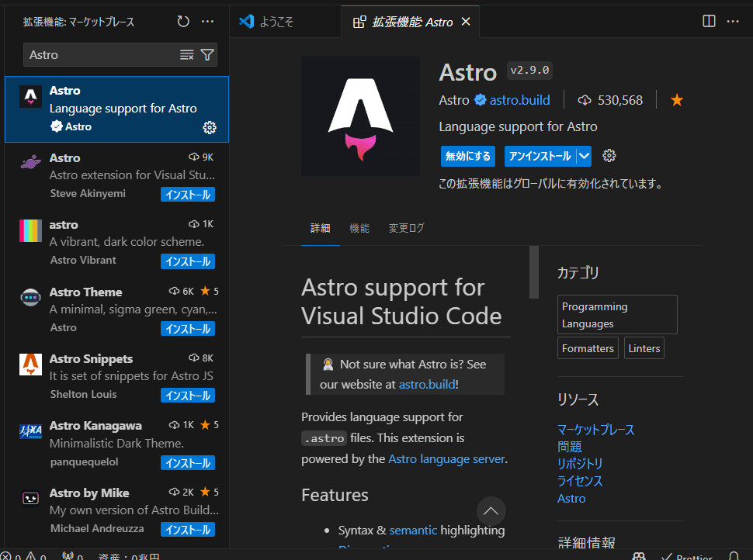The width and height of the screenshot is (753, 560).
Task: Click the gear icon beside the Uninstall button
Action: pyautogui.click(x=609, y=156)
